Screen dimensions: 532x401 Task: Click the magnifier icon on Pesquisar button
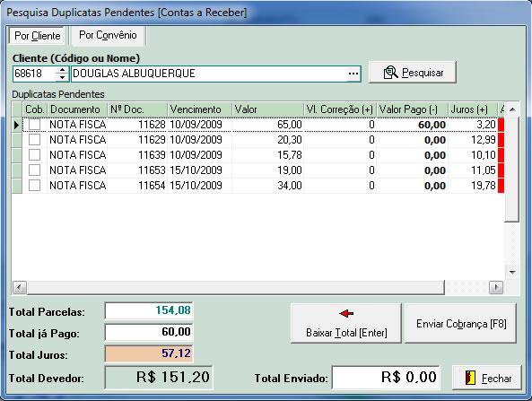click(390, 73)
